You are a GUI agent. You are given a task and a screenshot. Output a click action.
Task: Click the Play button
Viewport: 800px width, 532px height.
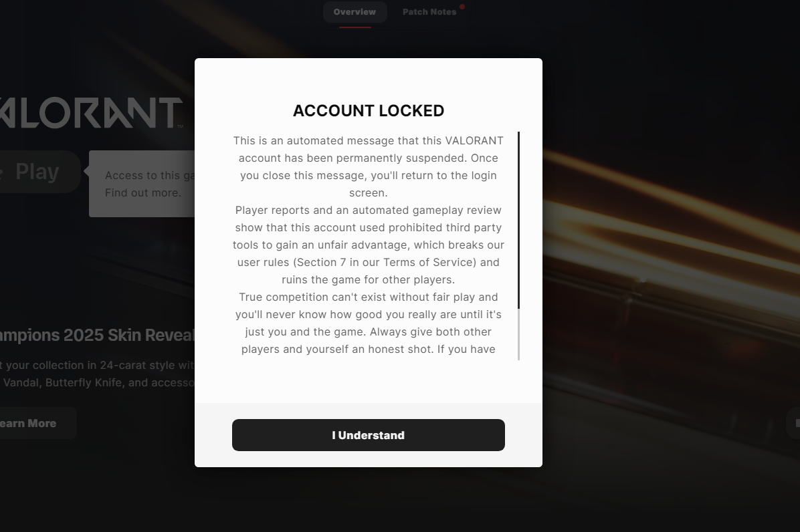coord(37,172)
